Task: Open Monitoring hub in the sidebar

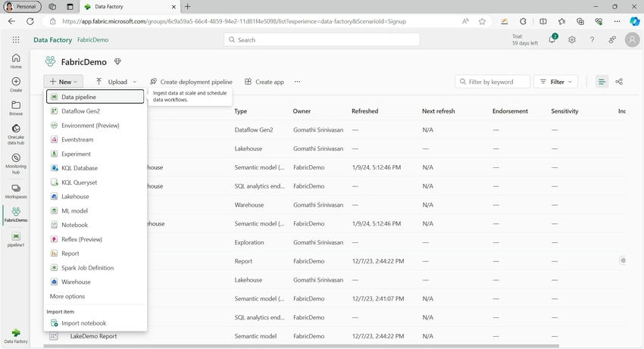Action: click(x=16, y=164)
